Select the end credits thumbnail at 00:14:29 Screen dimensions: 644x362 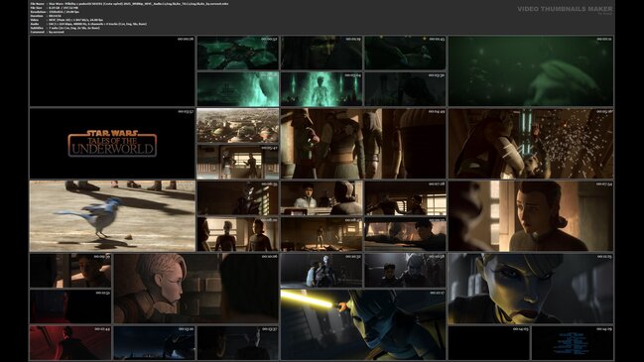573,343
